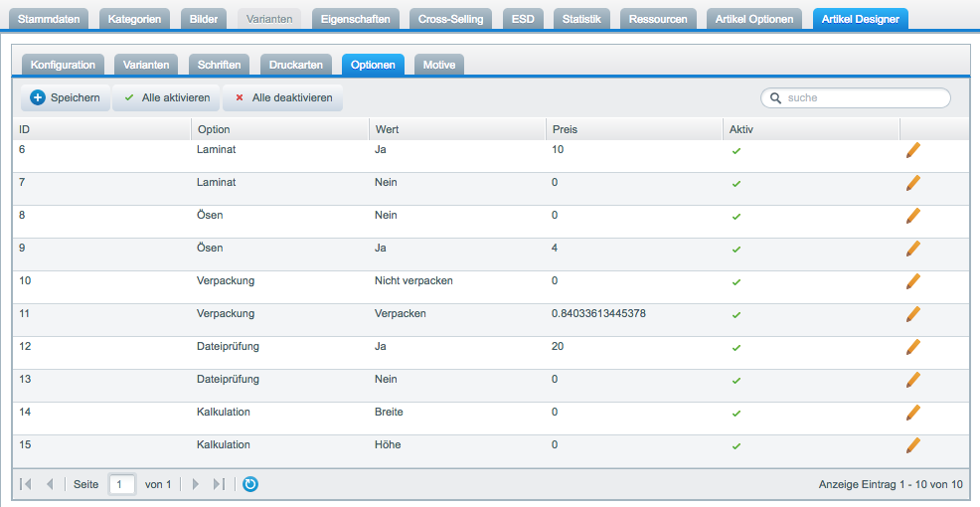Click pencil icon for Ösen Nein row

(912, 216)
